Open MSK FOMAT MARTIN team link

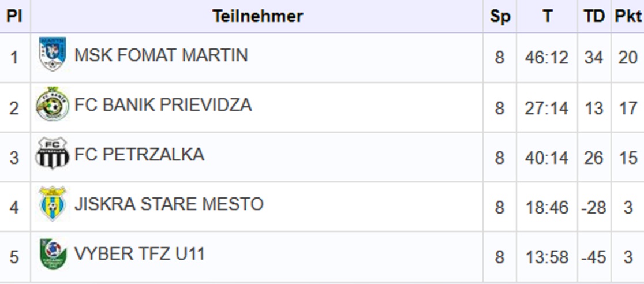[x=161, y=55]
